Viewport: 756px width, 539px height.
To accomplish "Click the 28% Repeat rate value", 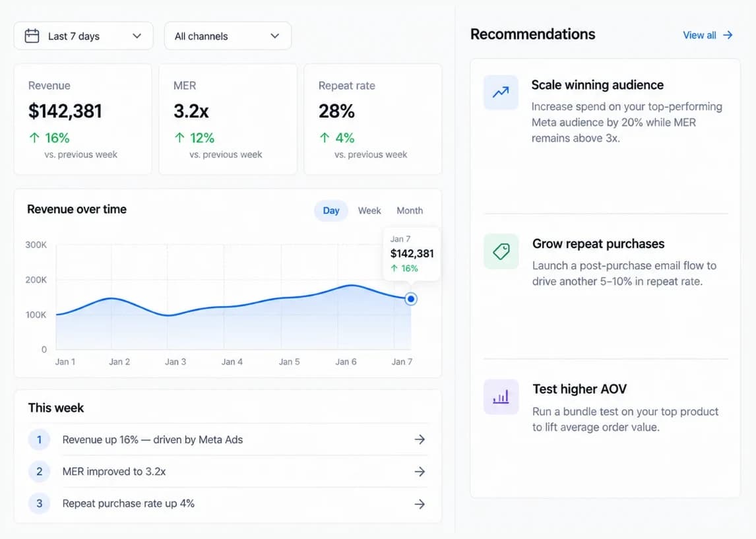I will 336,111.
